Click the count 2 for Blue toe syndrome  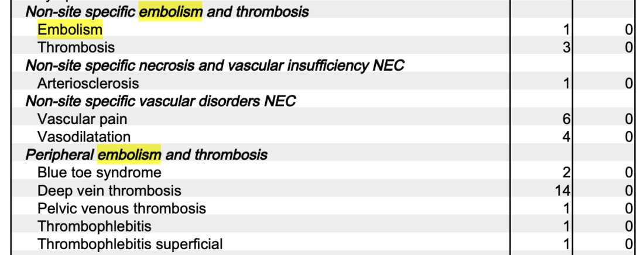[566, 173]
